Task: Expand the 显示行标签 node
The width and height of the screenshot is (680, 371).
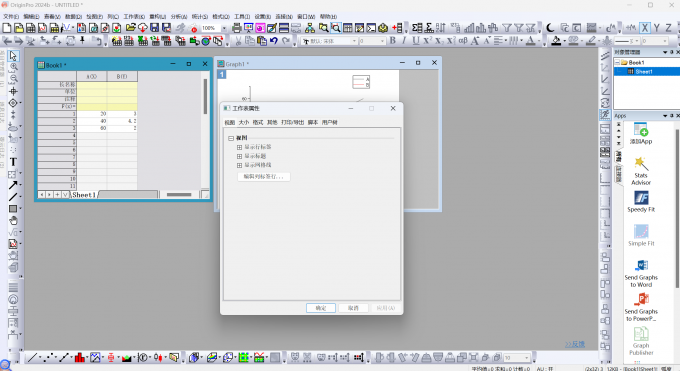Action: point(239,147)
